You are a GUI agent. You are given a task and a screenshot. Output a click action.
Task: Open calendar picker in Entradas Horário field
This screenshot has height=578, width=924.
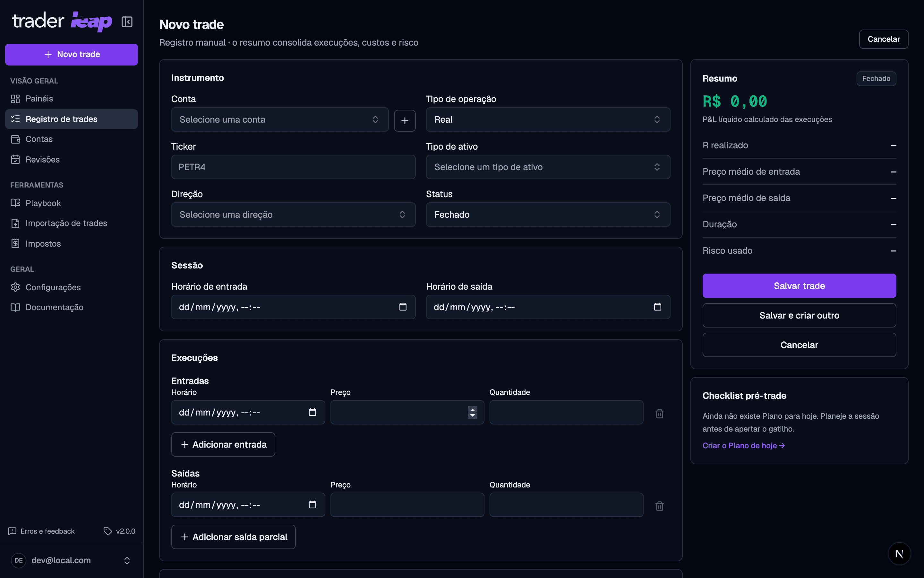coord(312,412)
